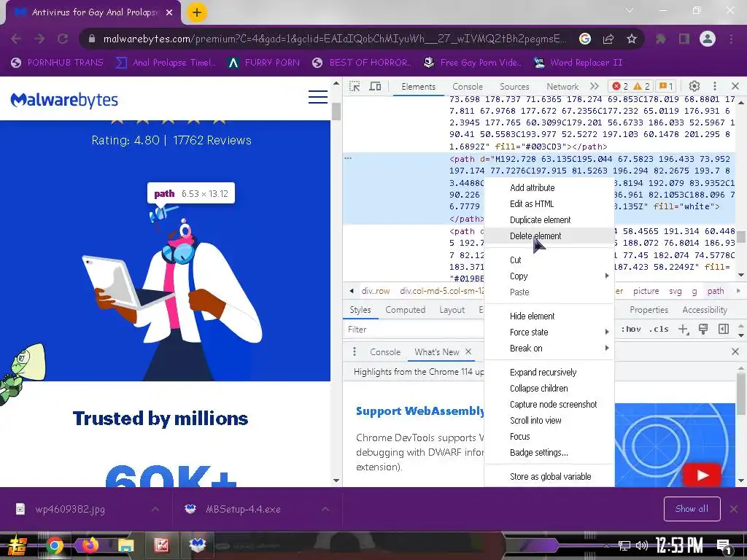Viewport: 747px width, 560px height.
Task: Choose Capture node screenshot
Action: click(x=549, y=405)
